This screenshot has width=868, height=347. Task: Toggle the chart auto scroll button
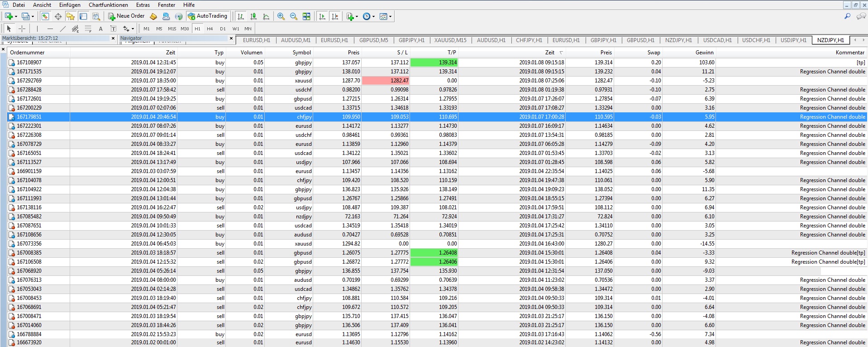pos(322,16)
